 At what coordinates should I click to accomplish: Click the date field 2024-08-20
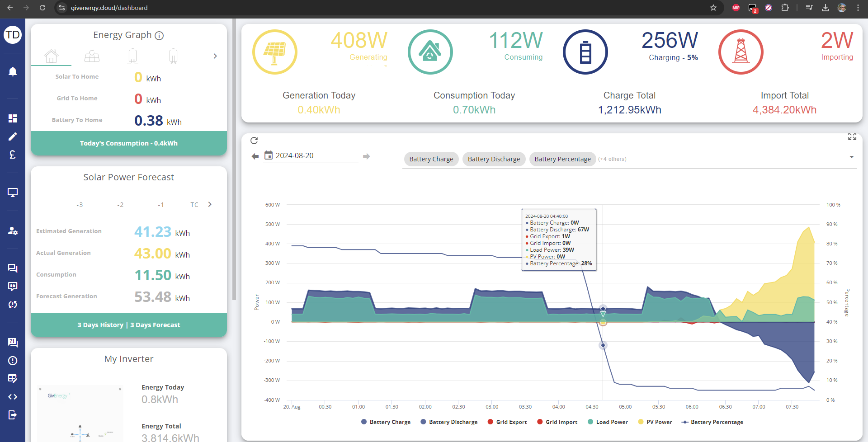311,155
